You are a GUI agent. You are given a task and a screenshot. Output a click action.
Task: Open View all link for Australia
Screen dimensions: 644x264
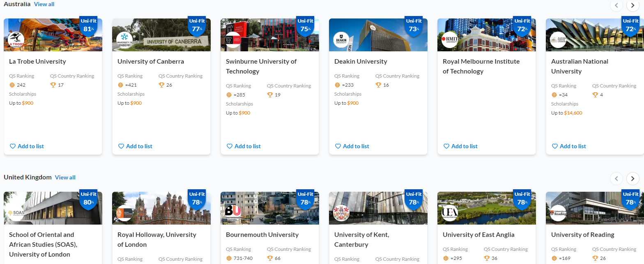[x=44, y=4]
